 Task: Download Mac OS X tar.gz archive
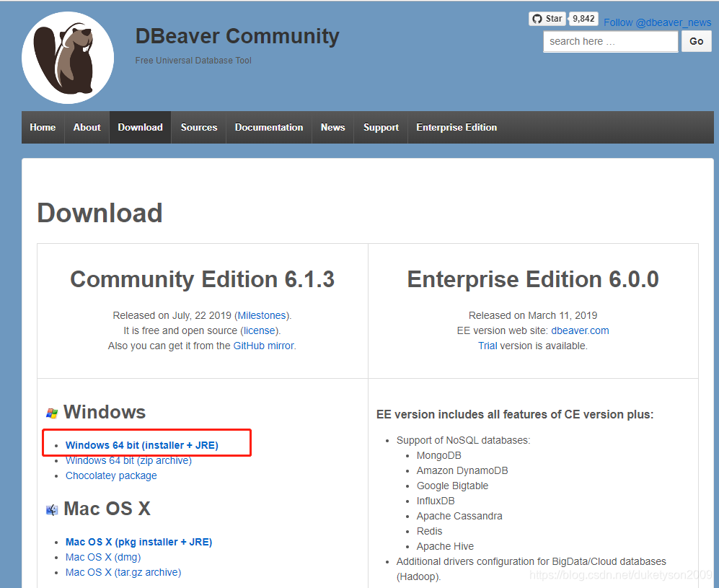123,572
